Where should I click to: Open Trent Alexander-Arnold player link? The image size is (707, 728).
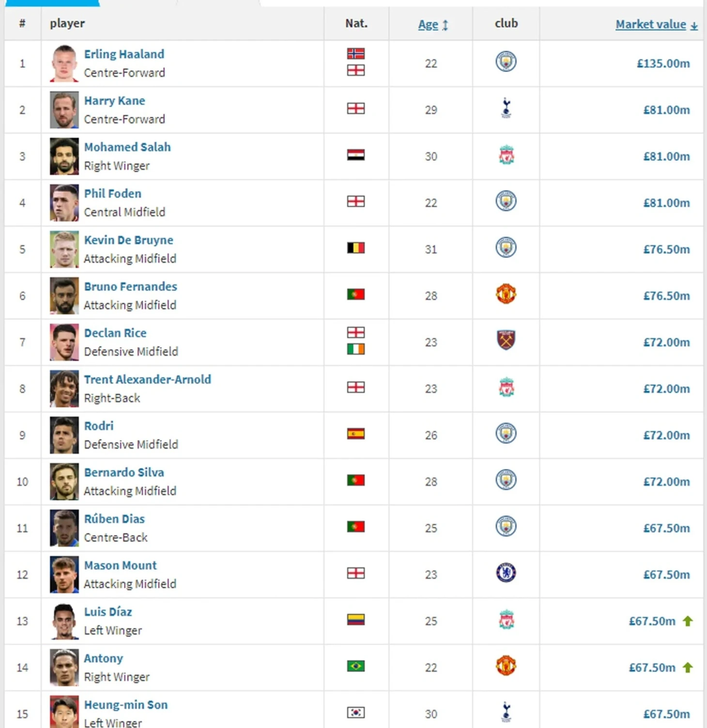tap(148, 379)
